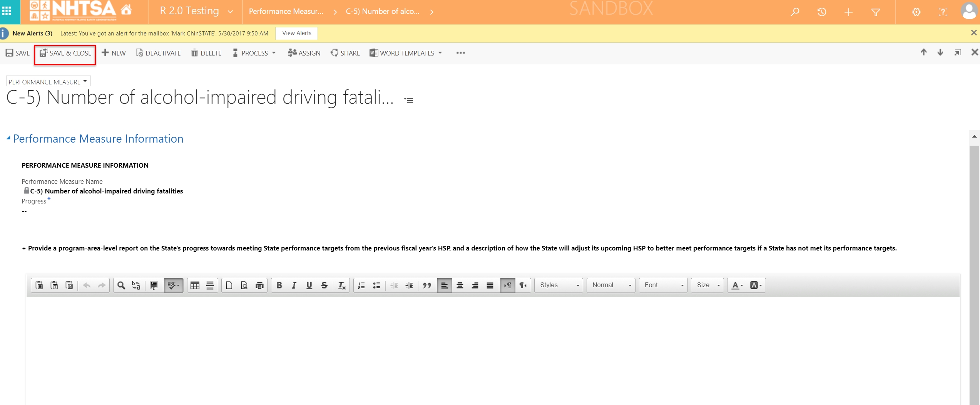Image resolution: width=980 pixels, height=405 pixels.
Task: Open the Styles dropdown
Action: click(559, 285)
